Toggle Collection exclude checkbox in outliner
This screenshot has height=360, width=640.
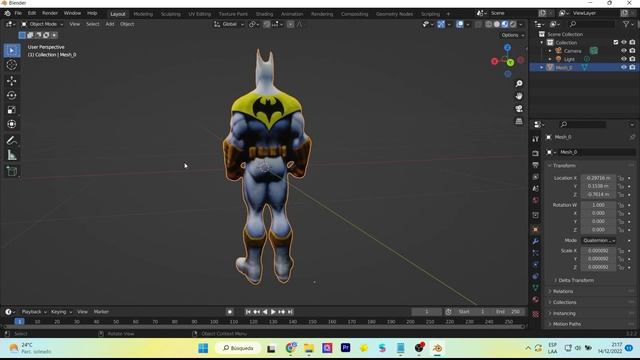(616, 42)
